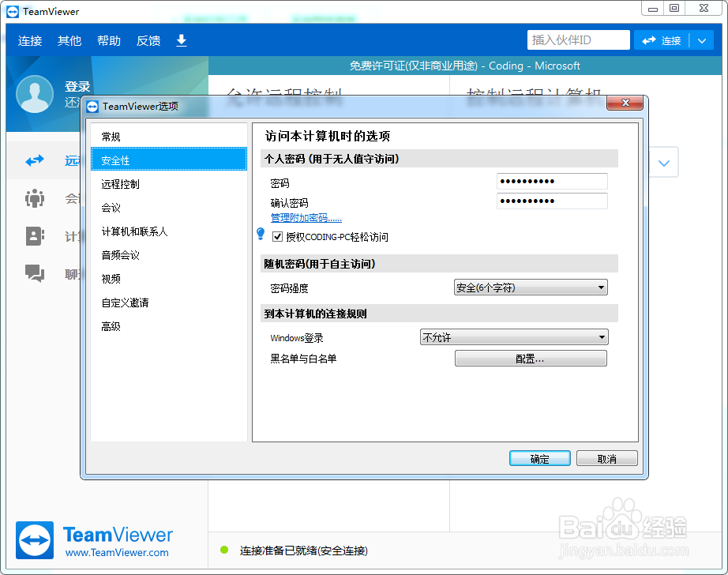Select 高级 category
This screenshot has height=575, width=728.
(x=169, y=326)
